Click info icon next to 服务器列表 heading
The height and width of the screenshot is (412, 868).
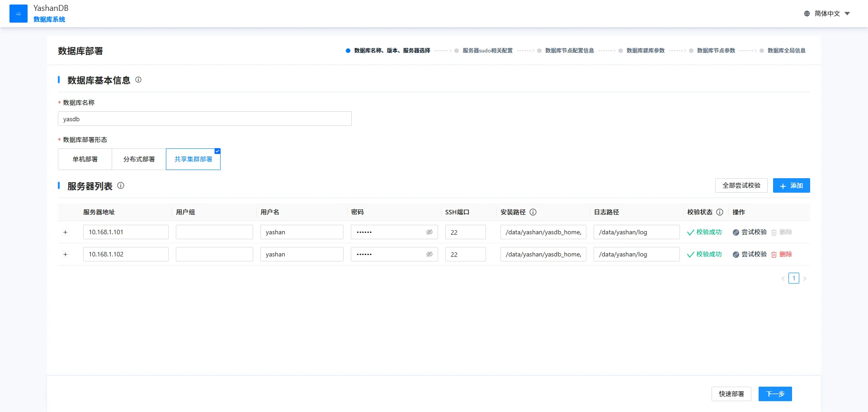click(x=121, y=185)
